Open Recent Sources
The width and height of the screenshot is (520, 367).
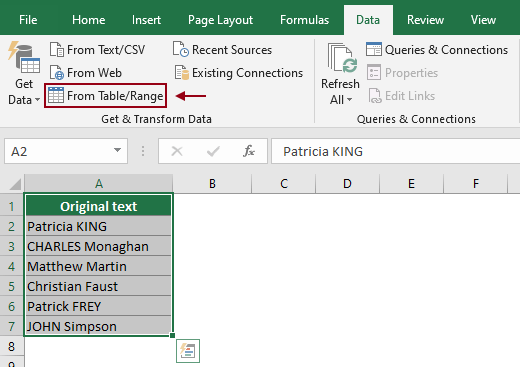pyautogui.click(x=222, y=50)
